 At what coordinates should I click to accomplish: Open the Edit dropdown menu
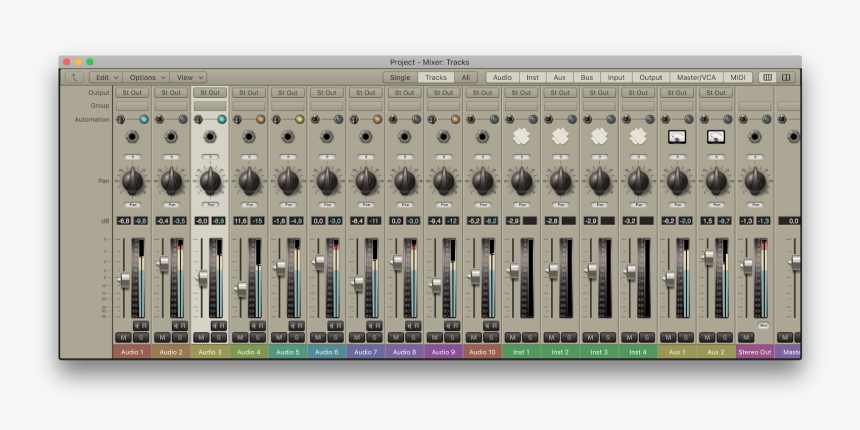coord(106,77)
